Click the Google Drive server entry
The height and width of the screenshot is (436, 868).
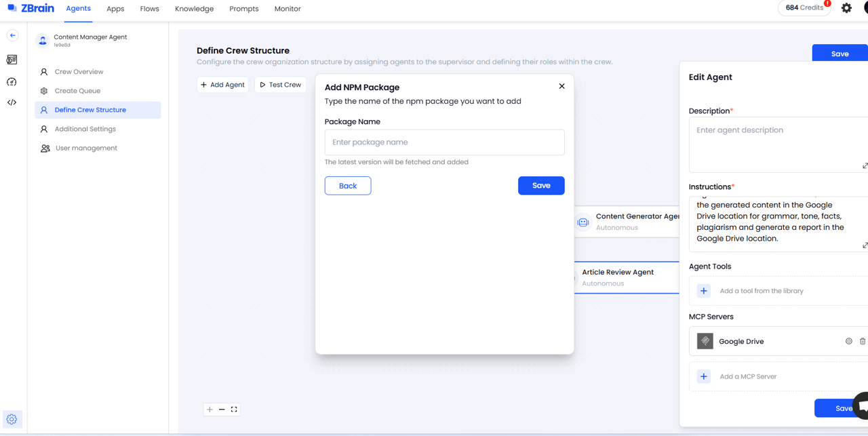pos(778,341)
